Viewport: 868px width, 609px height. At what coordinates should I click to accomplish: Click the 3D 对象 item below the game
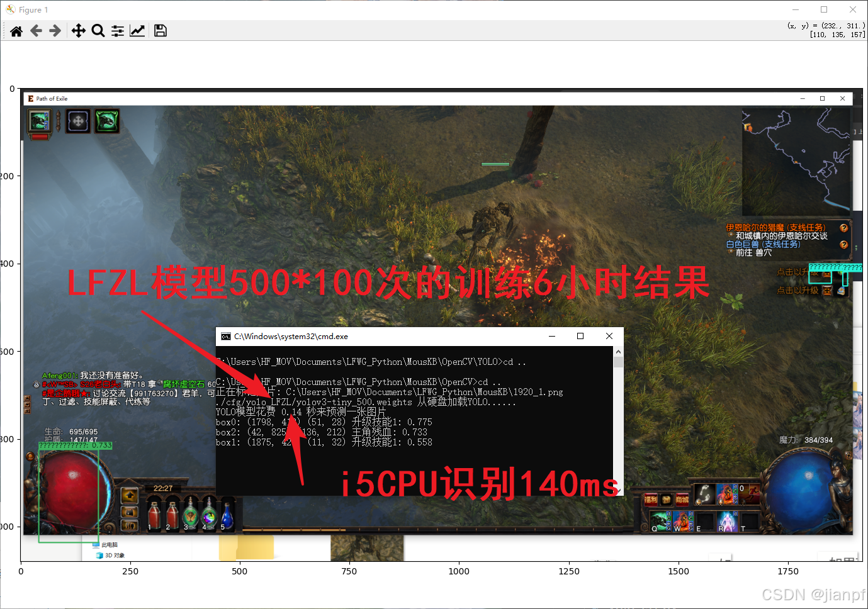(111, 556)
